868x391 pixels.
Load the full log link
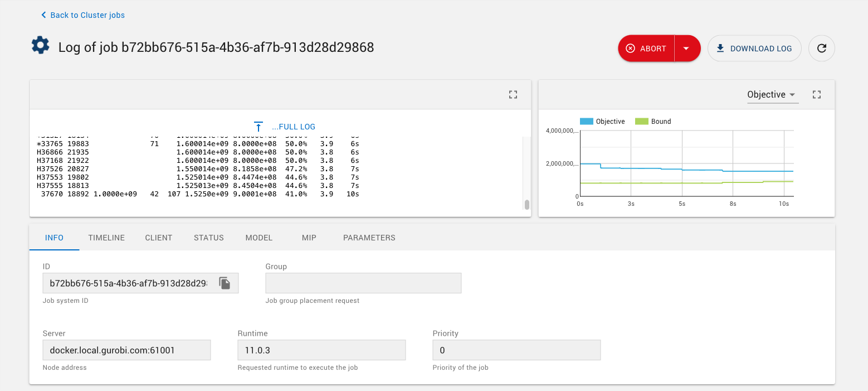coord(293,127)
